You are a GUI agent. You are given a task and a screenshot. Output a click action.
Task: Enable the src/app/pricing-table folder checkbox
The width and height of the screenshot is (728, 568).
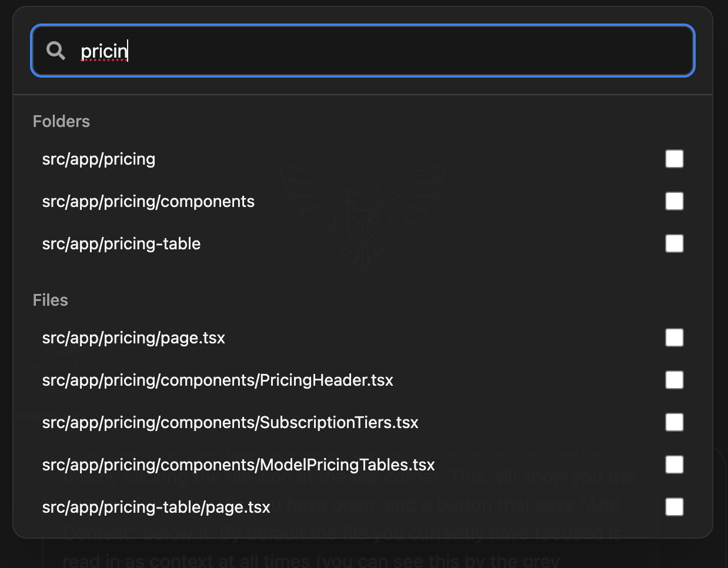coord(674,243)
